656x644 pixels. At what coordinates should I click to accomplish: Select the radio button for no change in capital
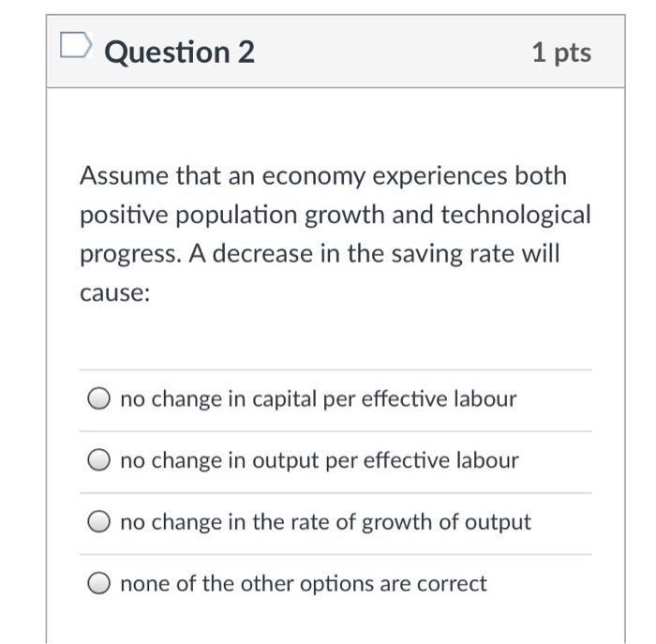click(x=99, y=398)
